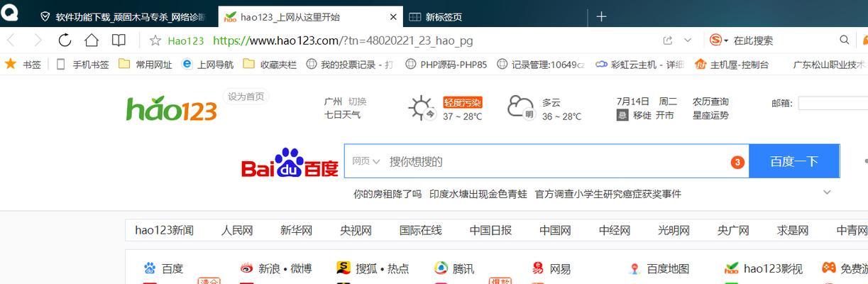Open the 7月14日 calendar date
The height and width of the screenshot is (284, 868).
point(633,102)
